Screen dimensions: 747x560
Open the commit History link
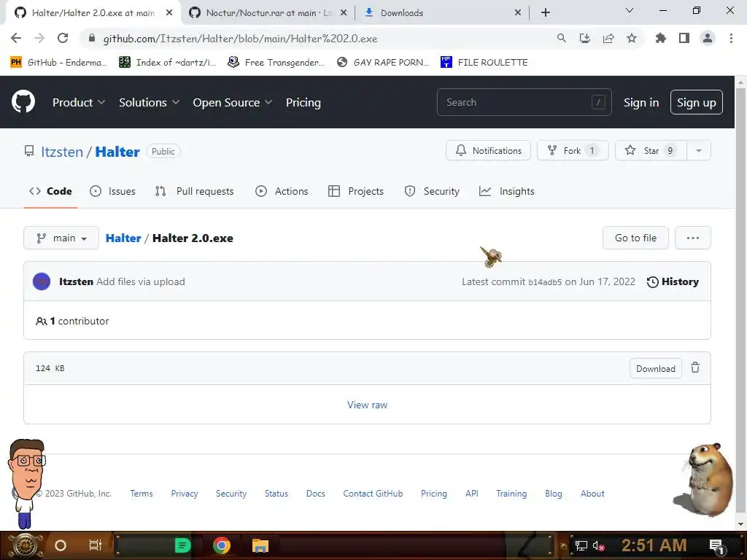pyautogui.click(x=673, y=281)
